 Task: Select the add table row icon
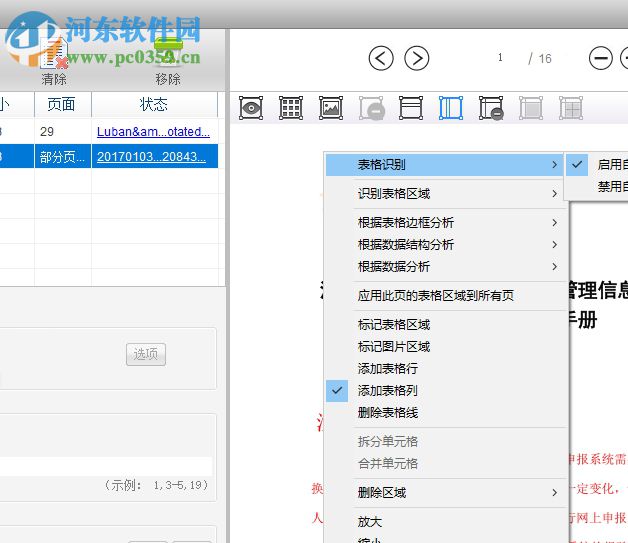click(411, 108)
